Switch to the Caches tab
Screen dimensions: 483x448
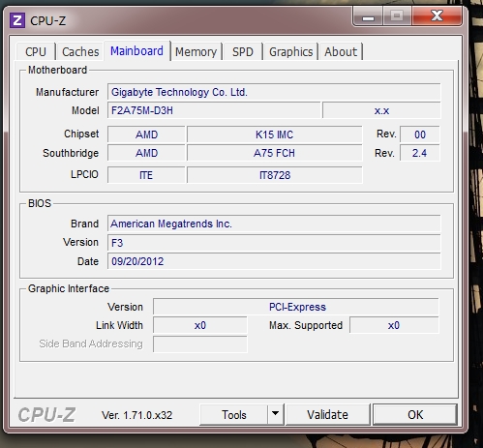(80, 51)
